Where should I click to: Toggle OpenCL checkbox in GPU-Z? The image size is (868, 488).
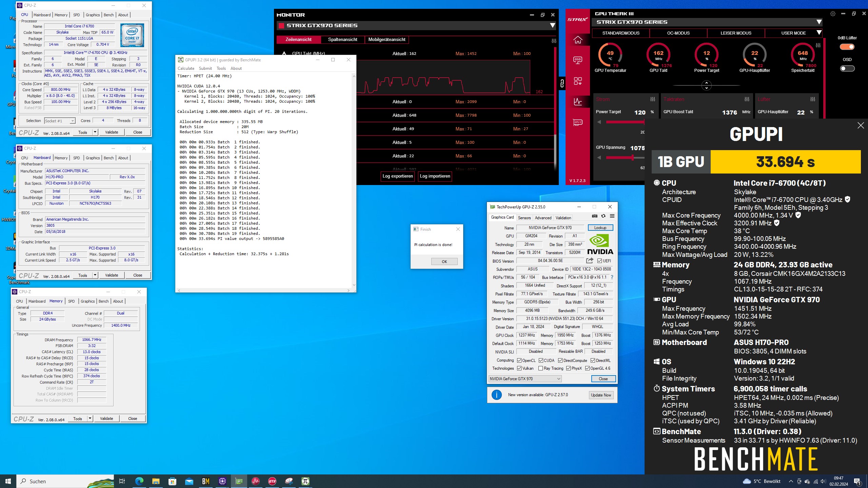tap(519, 361)
